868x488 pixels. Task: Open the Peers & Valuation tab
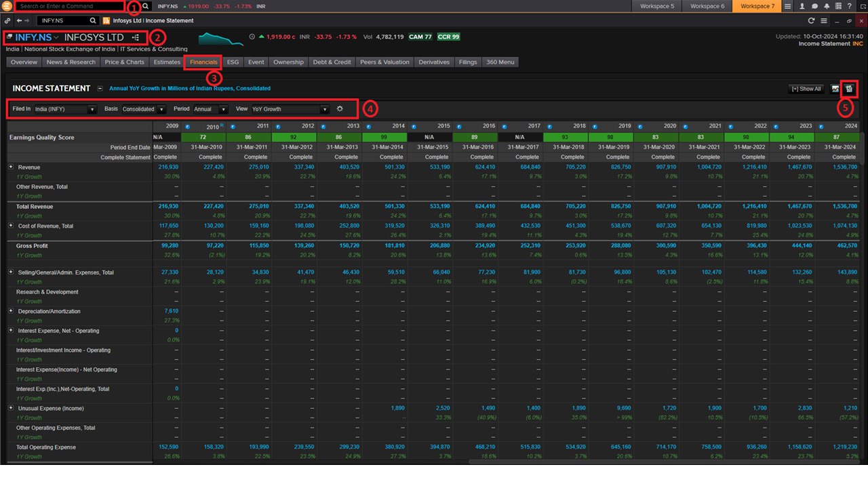384,62
